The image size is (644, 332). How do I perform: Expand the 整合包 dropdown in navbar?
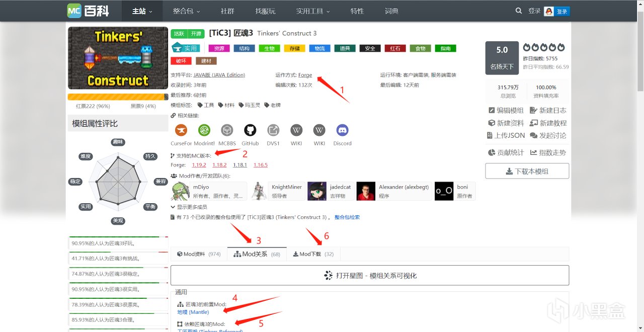tap(186, 11)
